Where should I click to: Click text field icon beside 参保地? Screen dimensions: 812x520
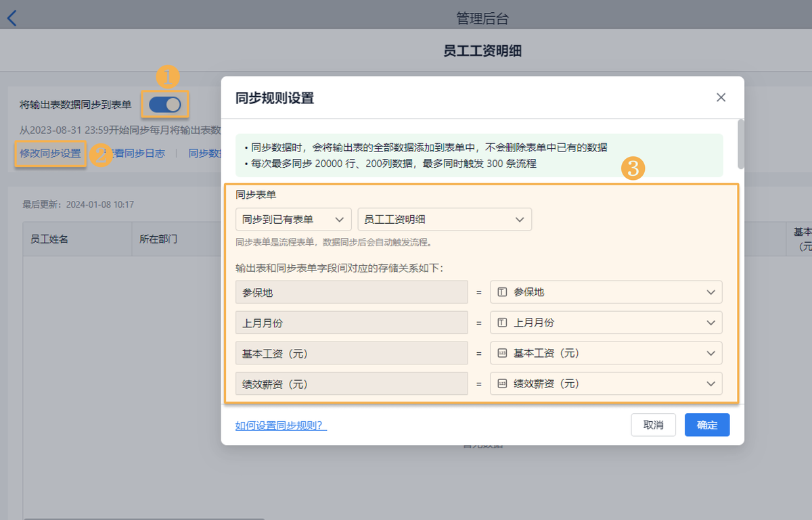(502, 292)
